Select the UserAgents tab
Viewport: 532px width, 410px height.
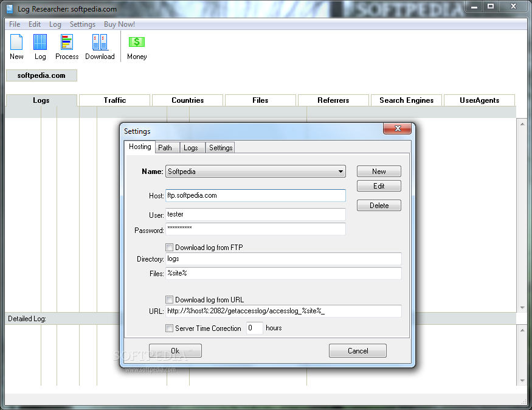480,100
